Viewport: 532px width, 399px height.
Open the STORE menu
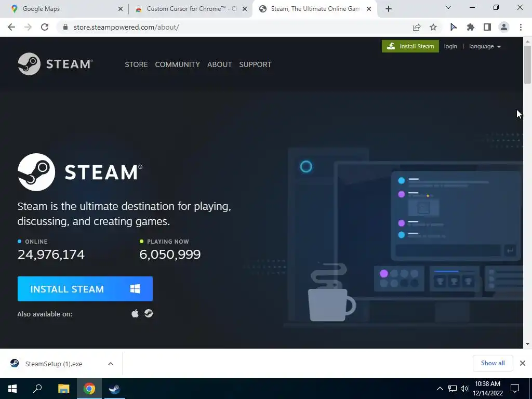136,64
